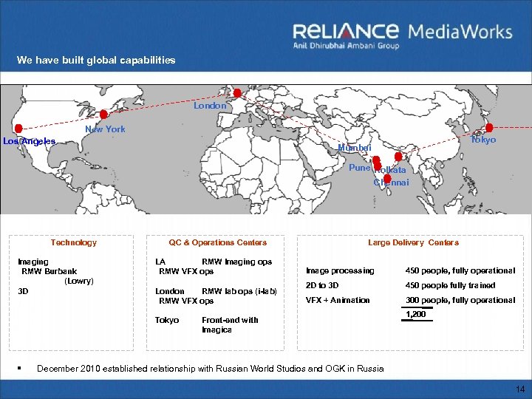Click the December 2010 Russian World Studios bullet
Viewport: 532px width, 399px height.
[x=211, y=369]
